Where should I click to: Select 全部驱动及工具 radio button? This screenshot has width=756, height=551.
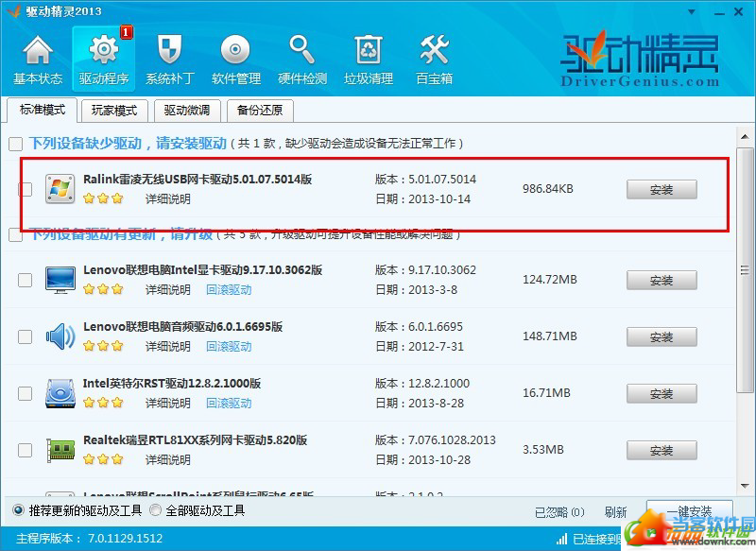(155, 510)
